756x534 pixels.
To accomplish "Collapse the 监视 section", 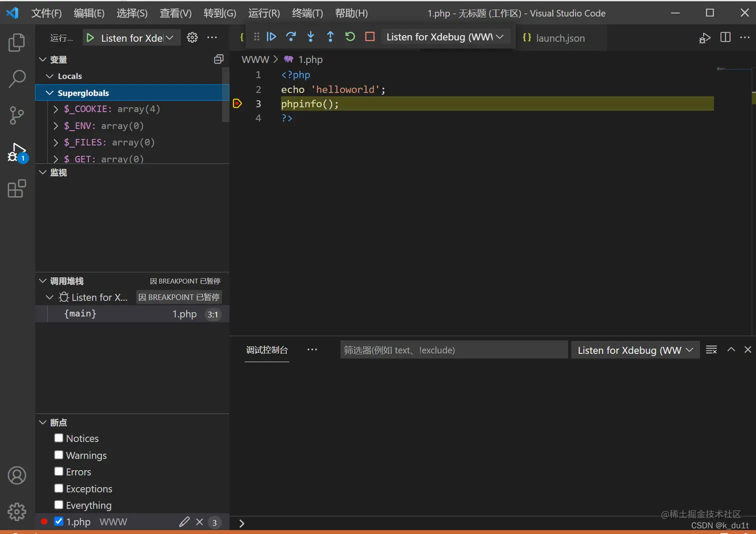I will 42,172.
